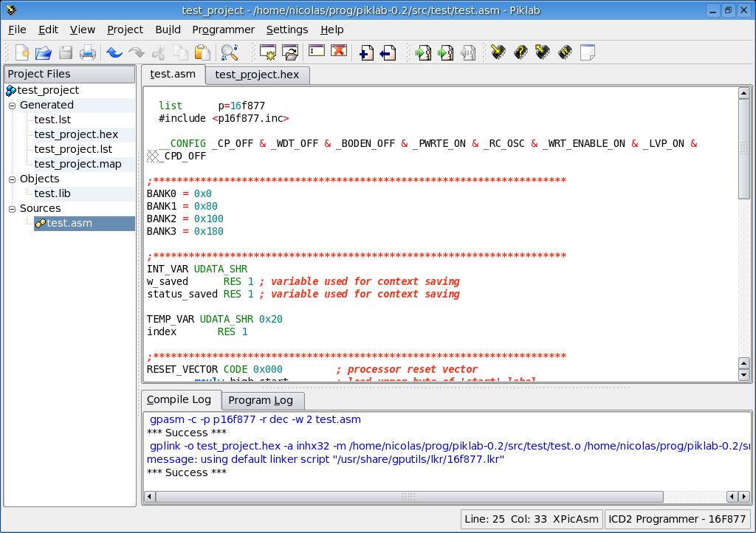
Task: Click the ICD2 Programmer - 16F877 status field
Action: tap(677, 520)
